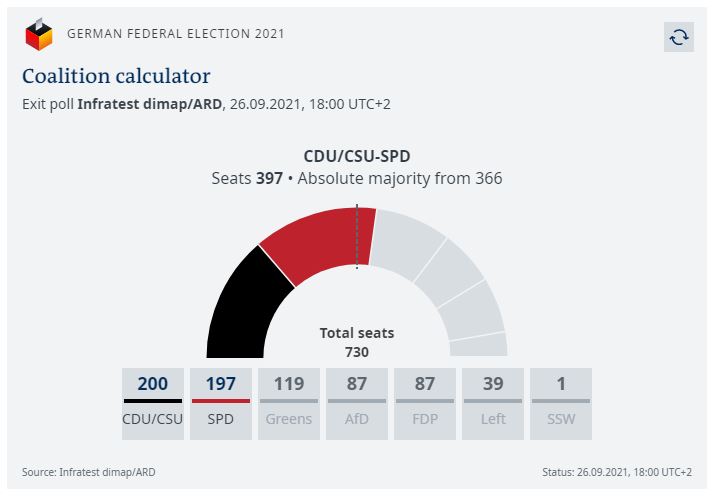The image size is (713, 500).
Task: Click the red color bar under 197
Action: pyautogui.click(x=221, y=401)
